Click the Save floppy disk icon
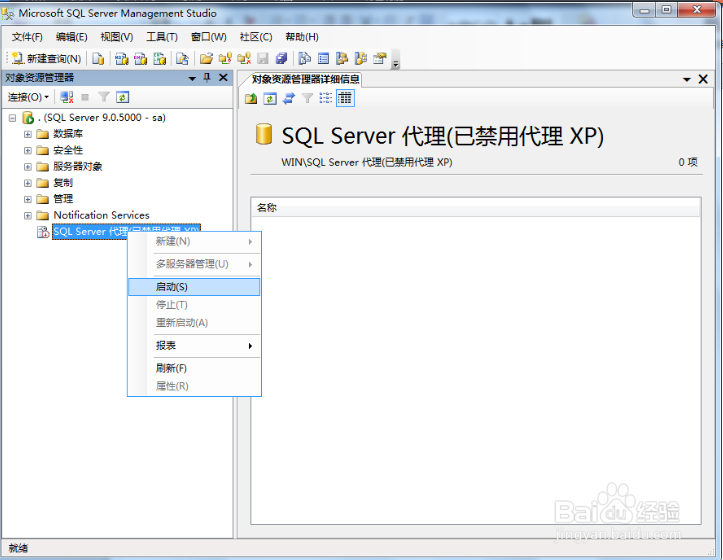Viewport: 723px width, 560px height. 263,59
